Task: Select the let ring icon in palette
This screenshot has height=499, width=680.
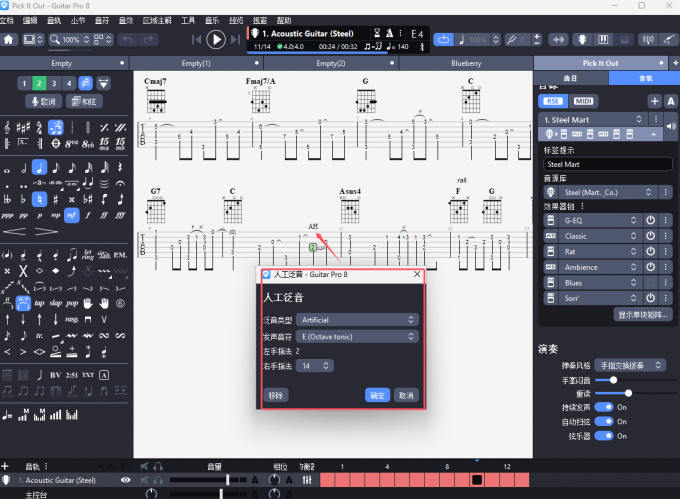Action: tap(89, 257)
